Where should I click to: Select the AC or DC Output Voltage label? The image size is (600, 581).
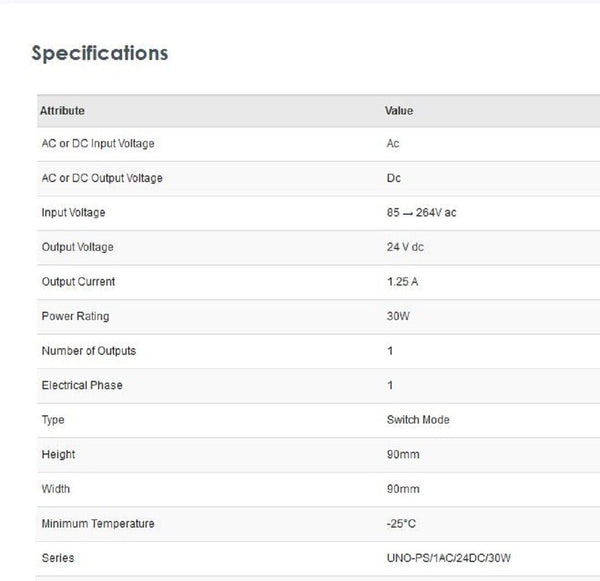tap(102, 178)
